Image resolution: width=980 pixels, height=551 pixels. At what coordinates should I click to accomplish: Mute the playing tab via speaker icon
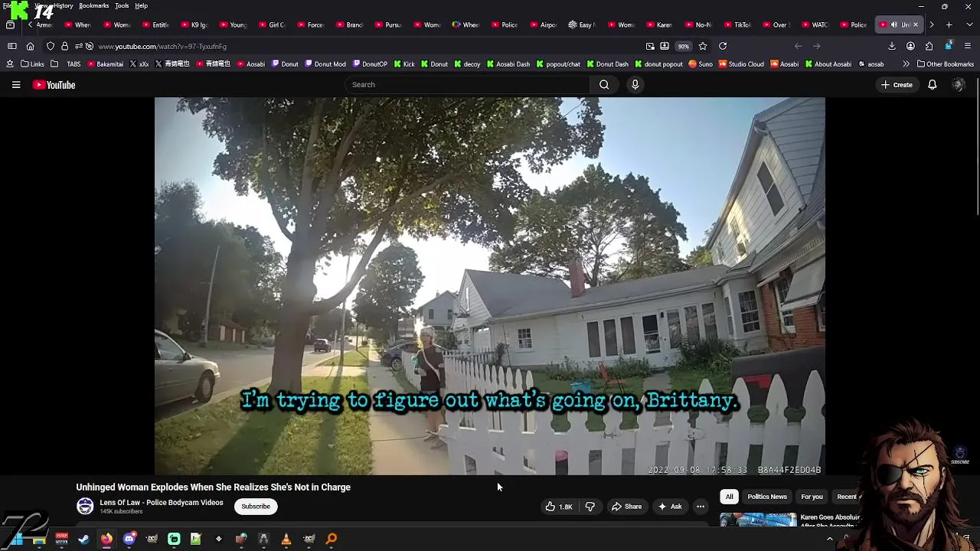893,24
